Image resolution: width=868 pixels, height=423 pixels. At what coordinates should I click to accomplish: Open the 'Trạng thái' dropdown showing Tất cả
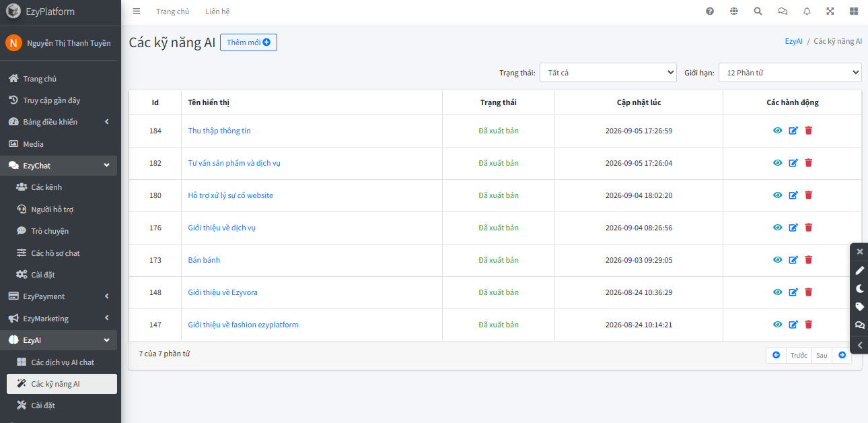608,72
